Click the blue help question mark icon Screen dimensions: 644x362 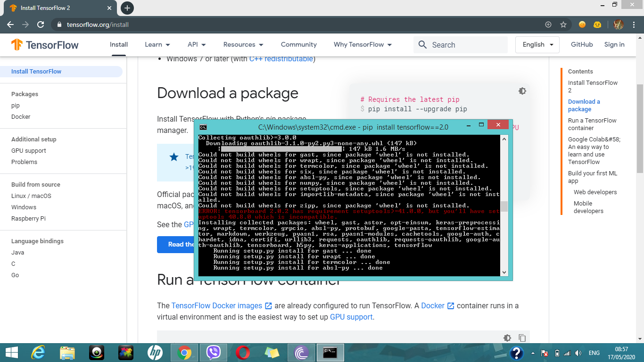(516, 353)
